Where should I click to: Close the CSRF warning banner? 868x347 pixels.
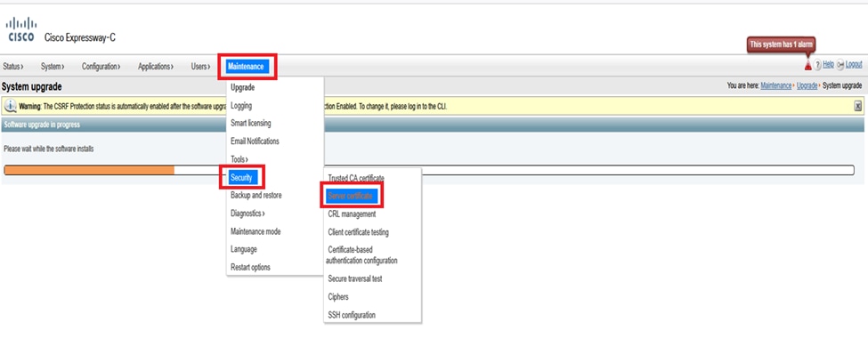coord(858,106)
